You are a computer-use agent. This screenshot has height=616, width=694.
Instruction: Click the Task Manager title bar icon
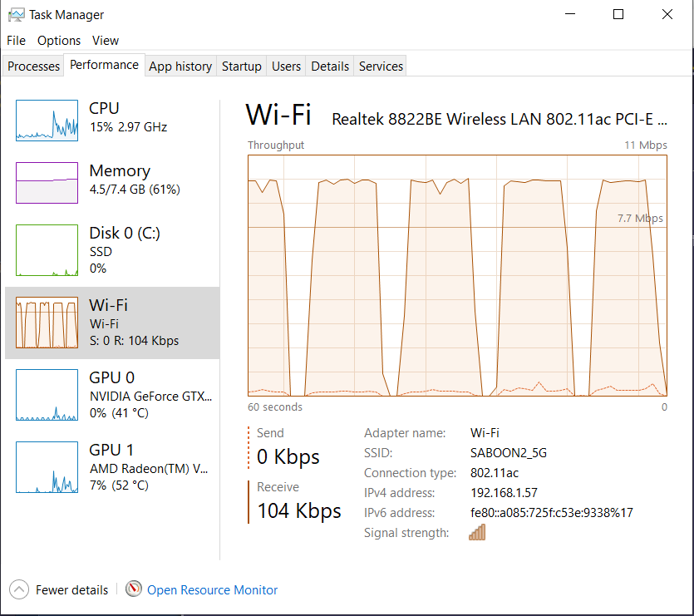coord(16,15)
